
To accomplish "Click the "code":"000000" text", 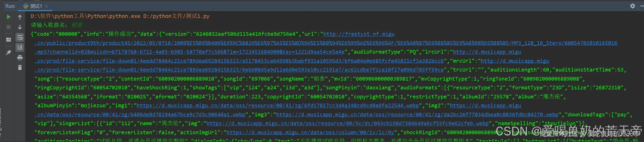I will coord(57,34).
